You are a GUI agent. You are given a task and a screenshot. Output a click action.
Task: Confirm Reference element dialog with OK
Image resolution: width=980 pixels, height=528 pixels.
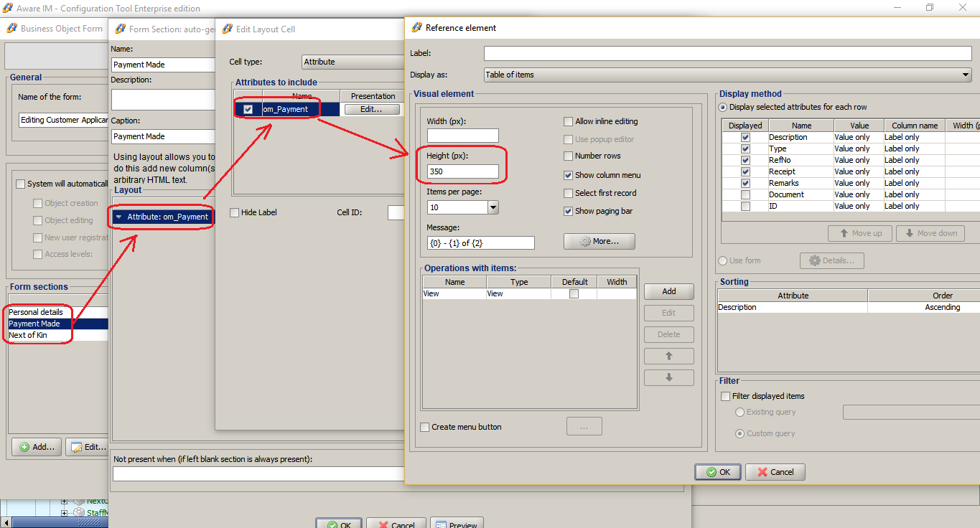tap(717, 472)
